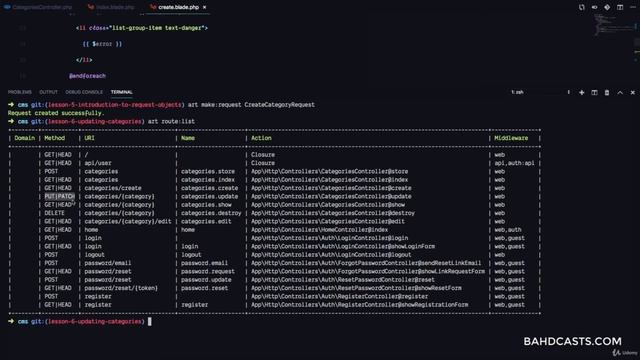
Task: Open the OUTPUT panel tab
Action: tap(48, 92)
